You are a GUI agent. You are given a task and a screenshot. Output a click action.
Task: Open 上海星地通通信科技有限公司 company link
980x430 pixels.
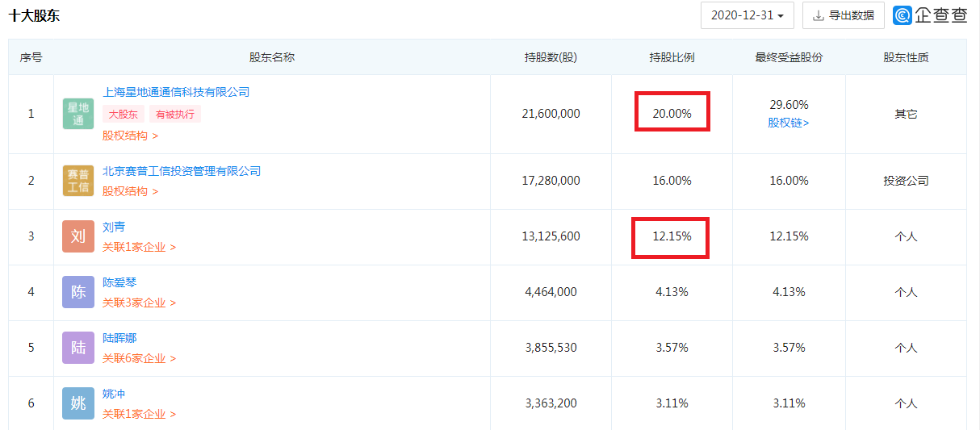coord(176,92)
